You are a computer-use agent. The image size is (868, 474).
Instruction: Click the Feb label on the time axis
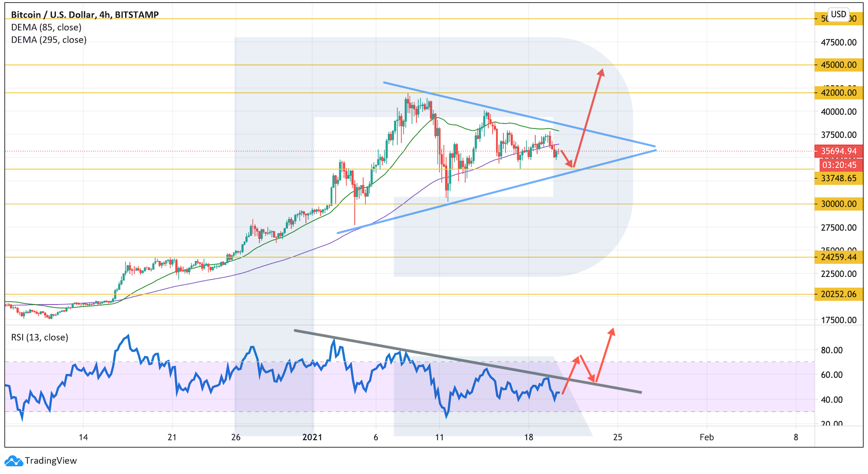706,437
